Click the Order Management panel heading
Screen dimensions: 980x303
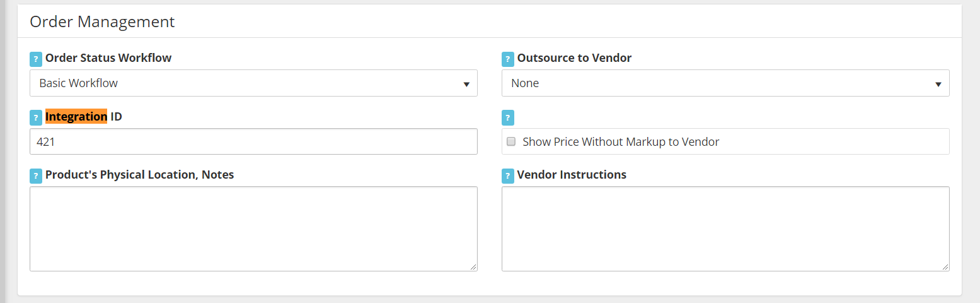pyautogui.click(x=102, y=21)
